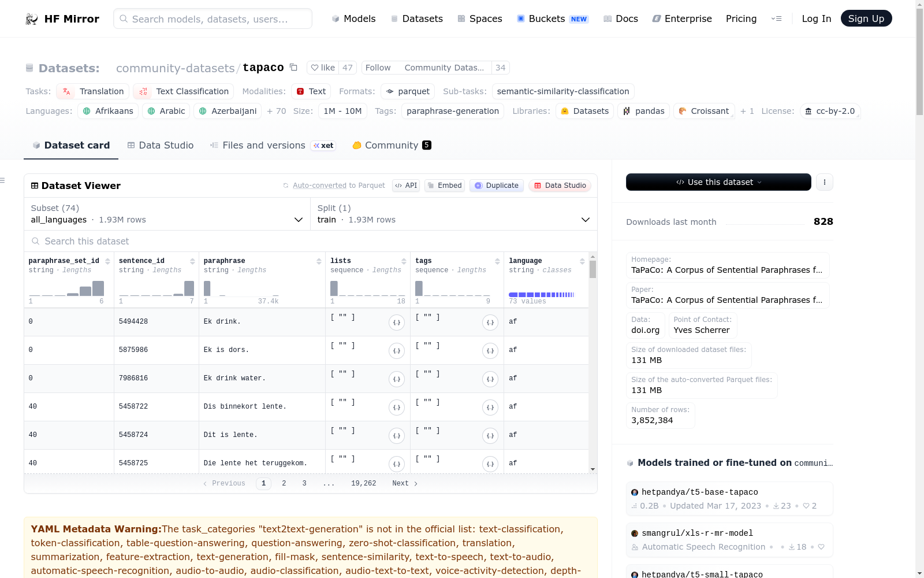Open the left sidebar toggle icon

pos(3,181)
